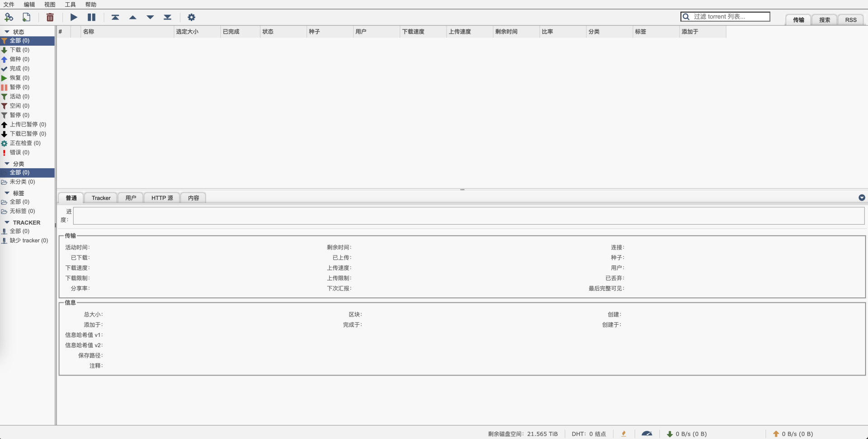Move torrent to bottom of queue

point(167,17)
